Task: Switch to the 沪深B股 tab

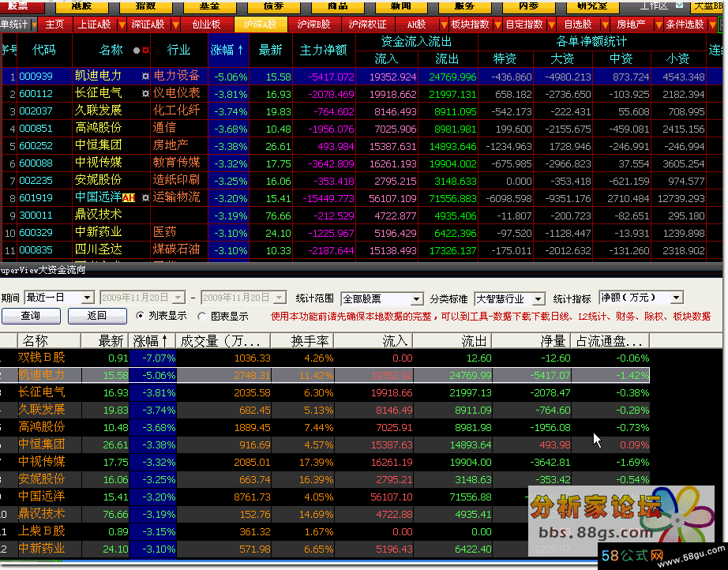Action: click(313, 24)
